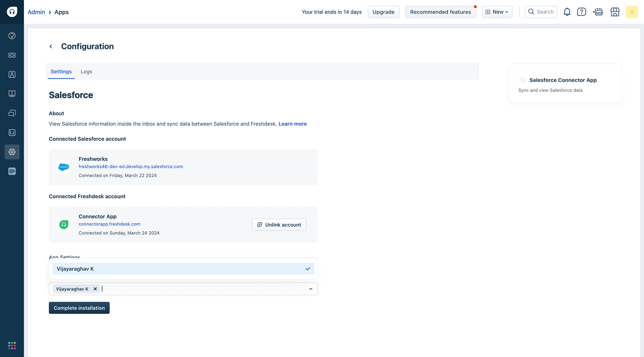This screenshot has height=357, width=644.
Task: Open the Admin gear sidebar icon
Action: pyautogui.click(x=12, y=152)
